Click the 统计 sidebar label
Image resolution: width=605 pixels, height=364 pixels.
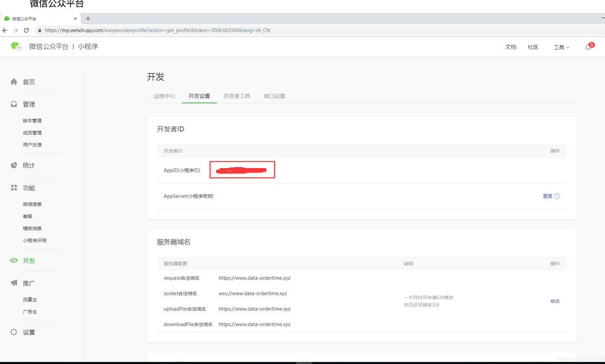pos(28,165)
